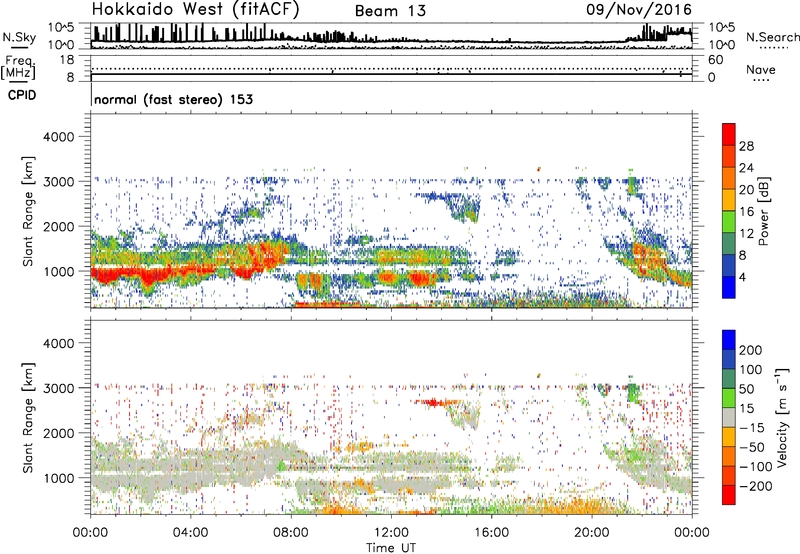Pick the red segment of Power color bar

[729, 135]
